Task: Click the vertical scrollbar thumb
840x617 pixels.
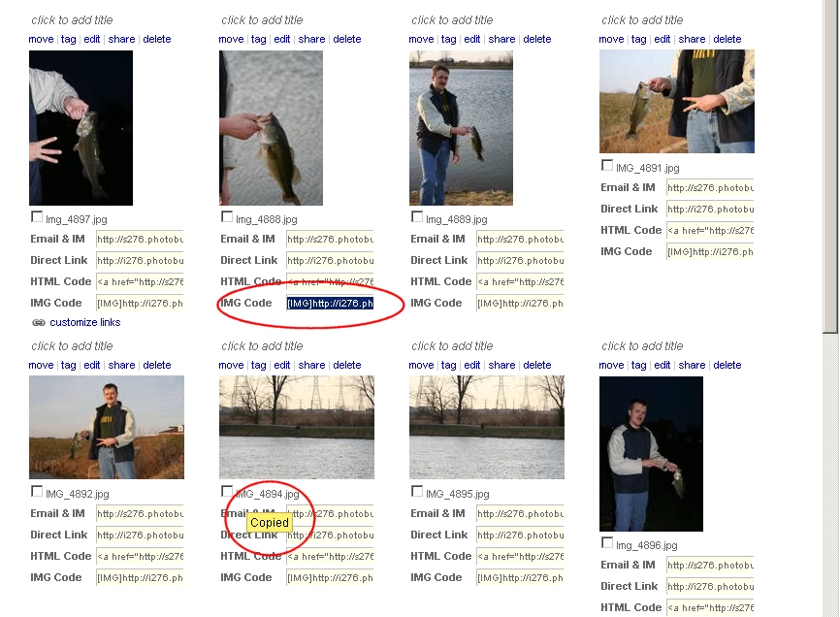Action: 831,166
